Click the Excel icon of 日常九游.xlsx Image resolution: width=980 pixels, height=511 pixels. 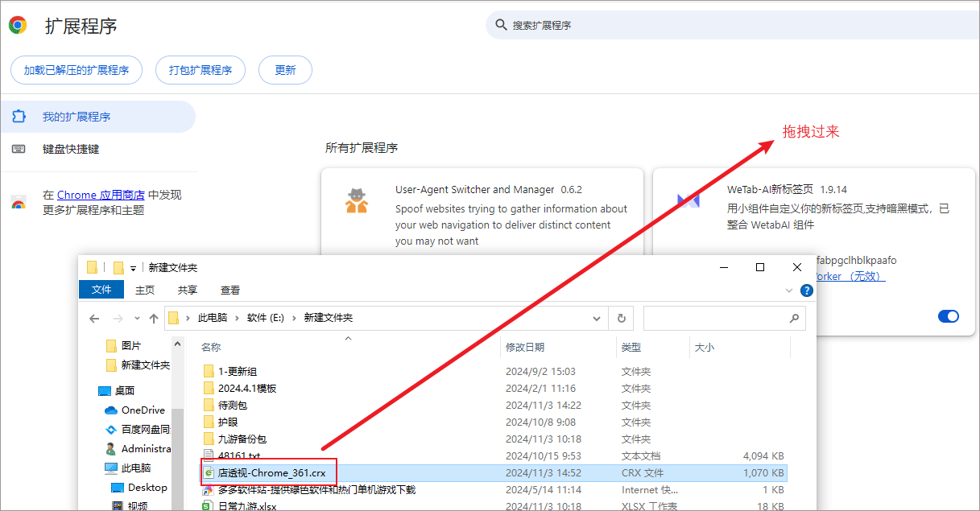[x=209, y=506]
